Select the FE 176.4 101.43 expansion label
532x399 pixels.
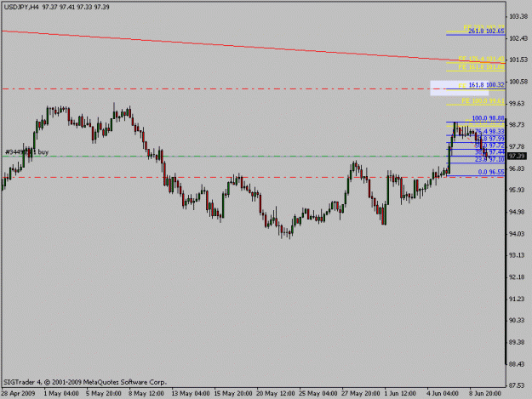(482, 59)
